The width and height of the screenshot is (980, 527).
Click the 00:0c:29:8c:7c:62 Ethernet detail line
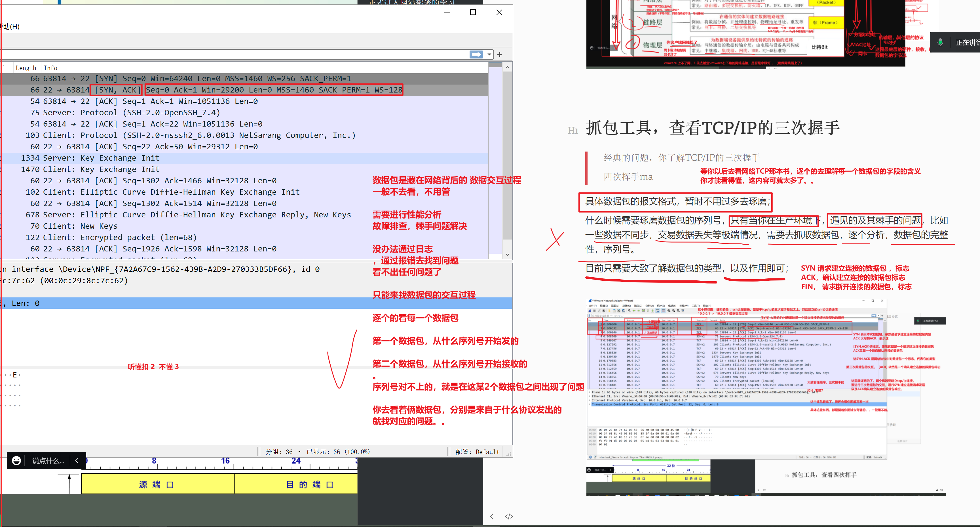point(256,281)
